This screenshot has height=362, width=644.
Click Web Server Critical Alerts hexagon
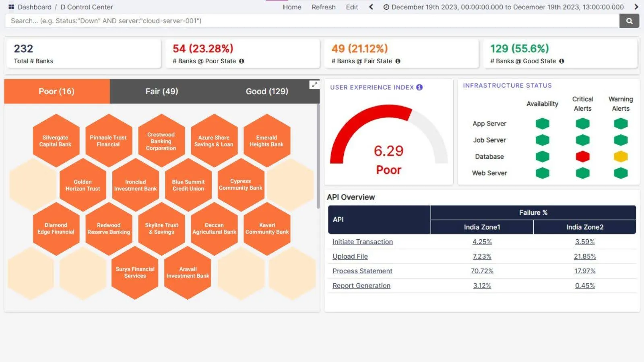coord(582,173)
